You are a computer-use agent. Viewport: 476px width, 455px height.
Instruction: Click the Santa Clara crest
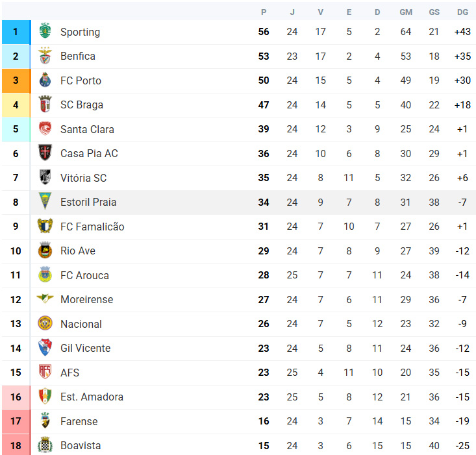[45, 129]
